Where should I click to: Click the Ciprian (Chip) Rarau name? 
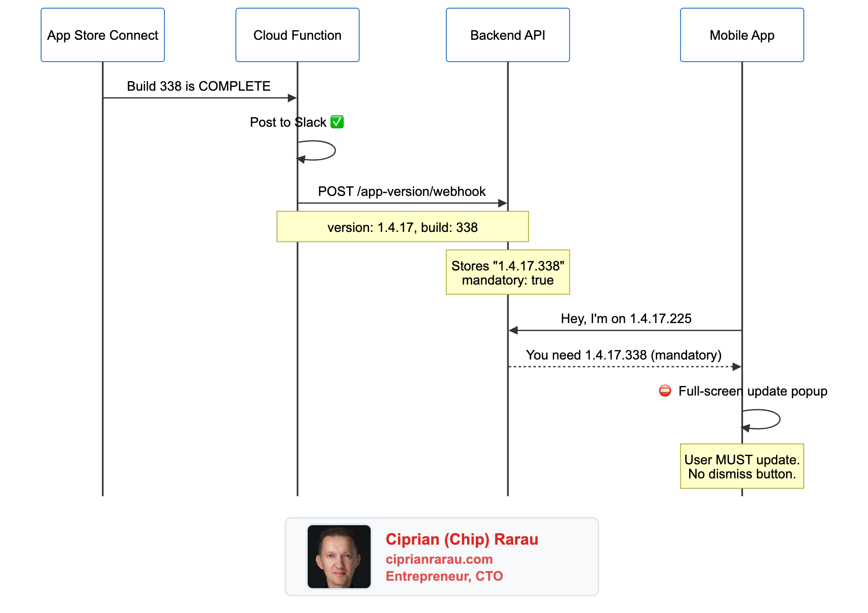[x=462, y=539]
